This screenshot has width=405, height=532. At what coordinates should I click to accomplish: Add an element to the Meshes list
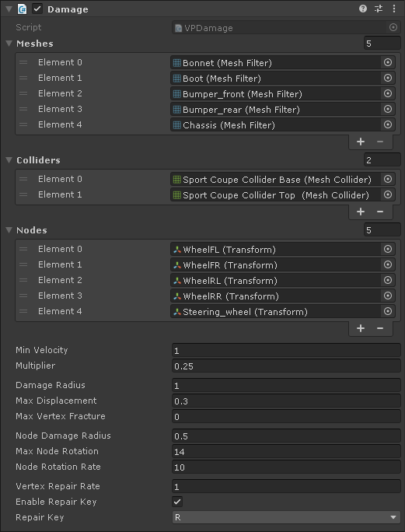pos(361,142)
